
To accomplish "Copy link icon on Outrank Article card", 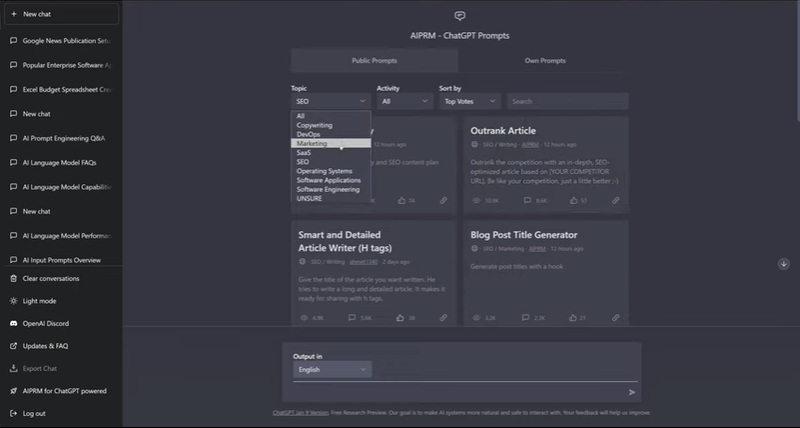I will coord(616,200).
